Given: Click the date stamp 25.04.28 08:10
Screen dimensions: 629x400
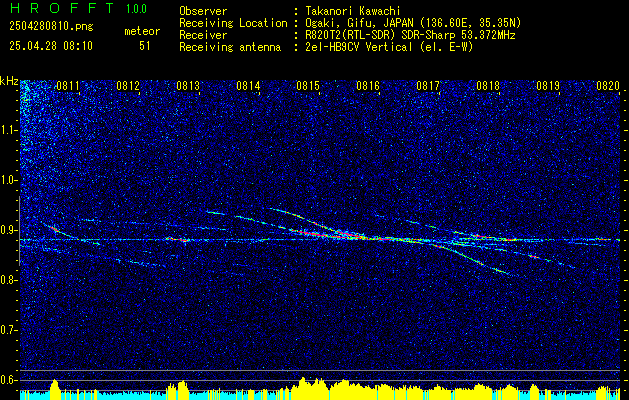Looking at the screenshot, I should [51, 46].
